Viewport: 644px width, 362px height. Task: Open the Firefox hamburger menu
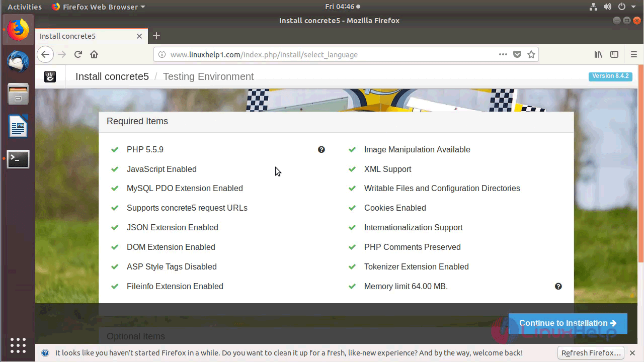coord(633,54)
